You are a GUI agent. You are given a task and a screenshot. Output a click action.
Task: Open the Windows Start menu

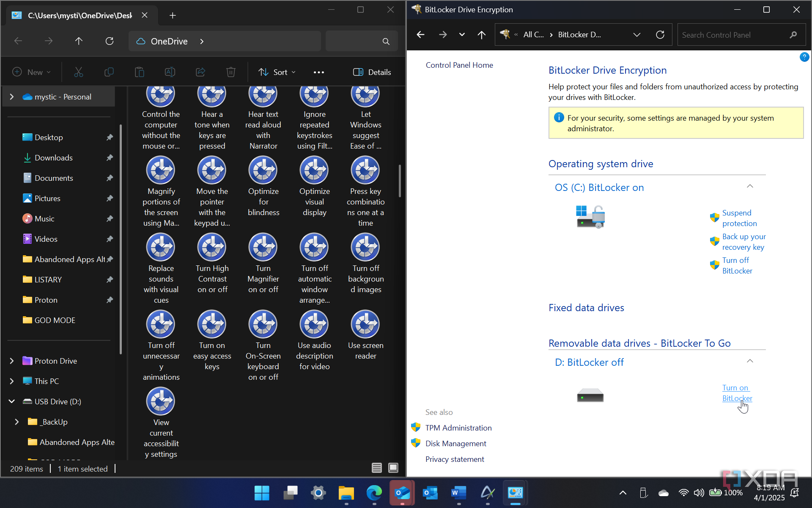point(262,493)
